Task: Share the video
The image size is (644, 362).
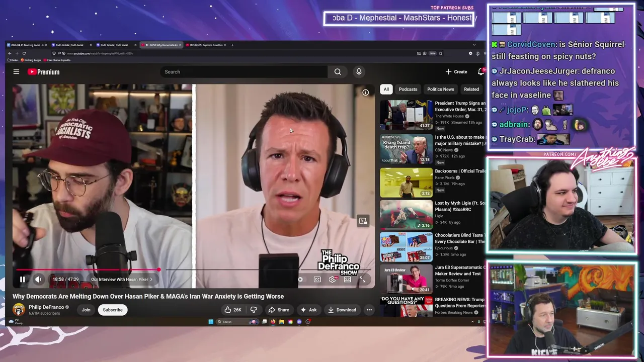Action: coord(279,310)
